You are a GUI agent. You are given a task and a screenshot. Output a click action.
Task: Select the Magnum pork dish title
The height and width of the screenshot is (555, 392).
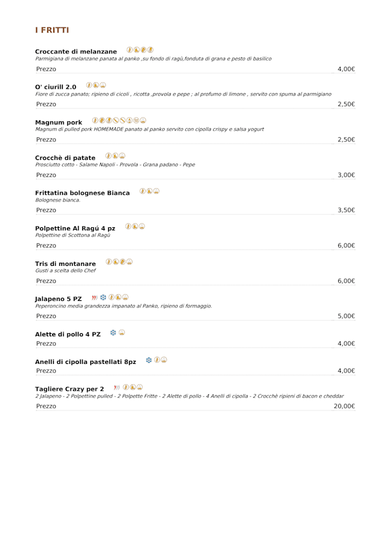(x=59, y=123)
